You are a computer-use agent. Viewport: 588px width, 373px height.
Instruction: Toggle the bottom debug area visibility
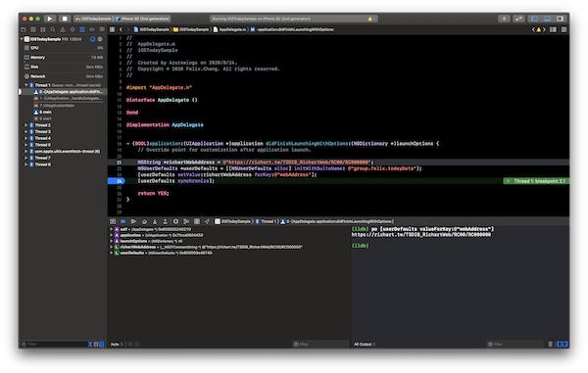click(x=547, y=19)
